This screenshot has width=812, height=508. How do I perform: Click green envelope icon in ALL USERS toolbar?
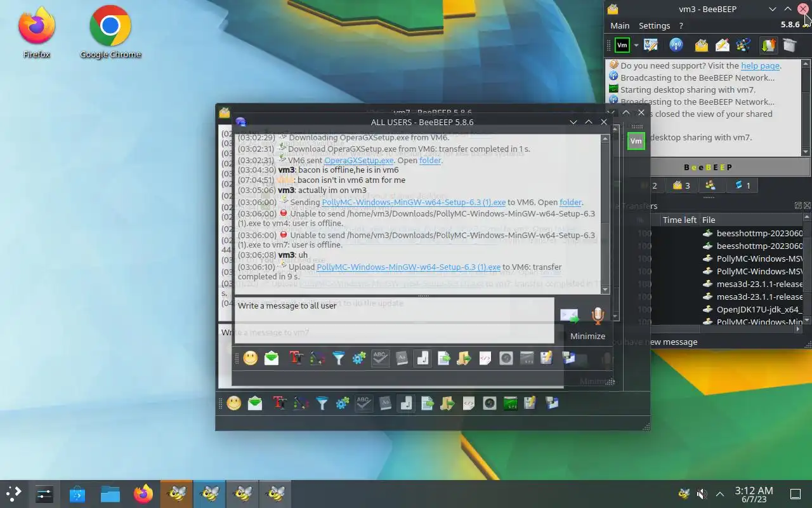(x=272, y=359)
